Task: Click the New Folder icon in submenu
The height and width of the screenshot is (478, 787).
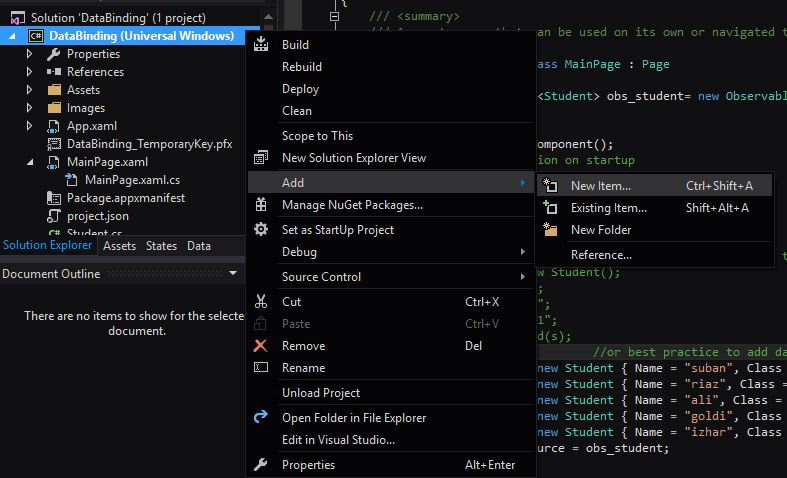Action: [550, 229]
